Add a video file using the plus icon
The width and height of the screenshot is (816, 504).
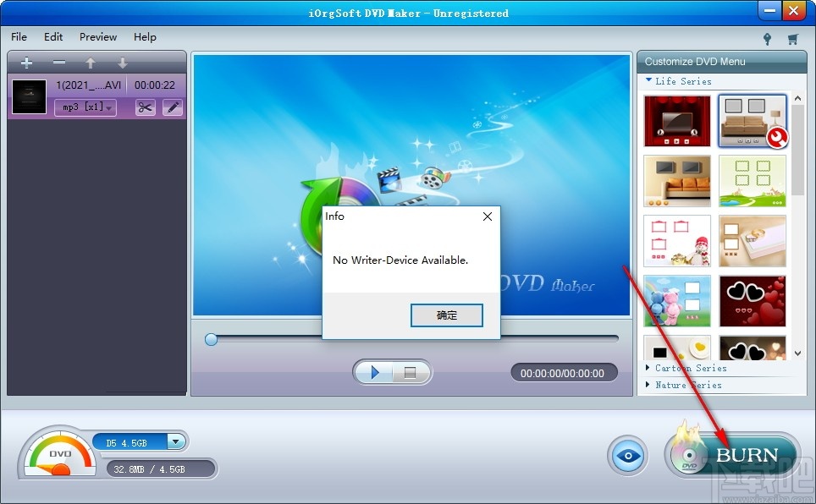[x=26, y=62]
